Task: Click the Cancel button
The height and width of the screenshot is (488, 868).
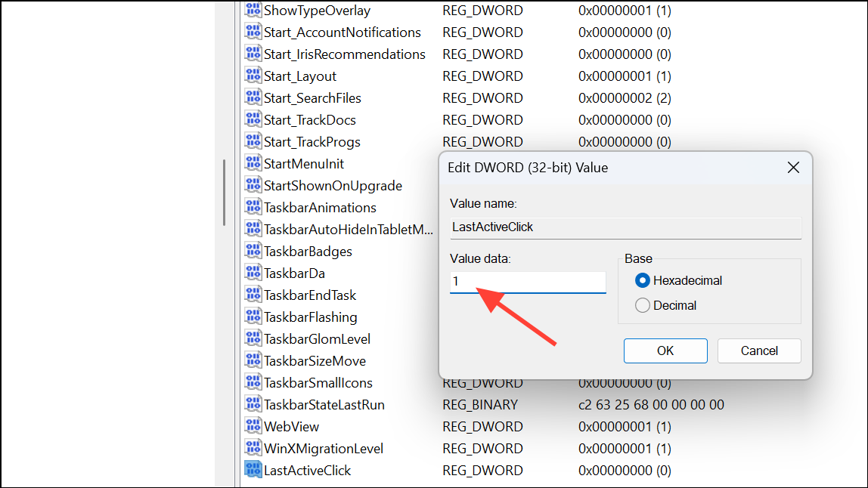Action: [758, 351]
